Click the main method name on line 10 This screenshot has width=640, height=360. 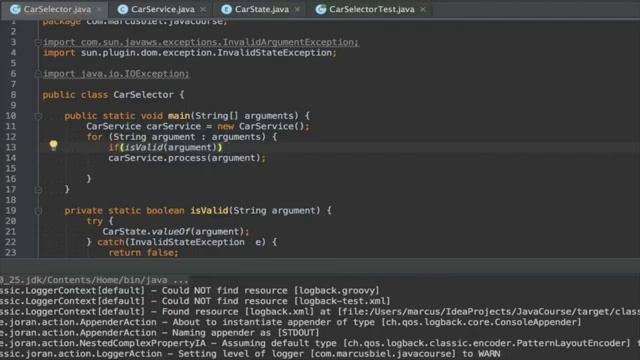[x=179, y=116]
